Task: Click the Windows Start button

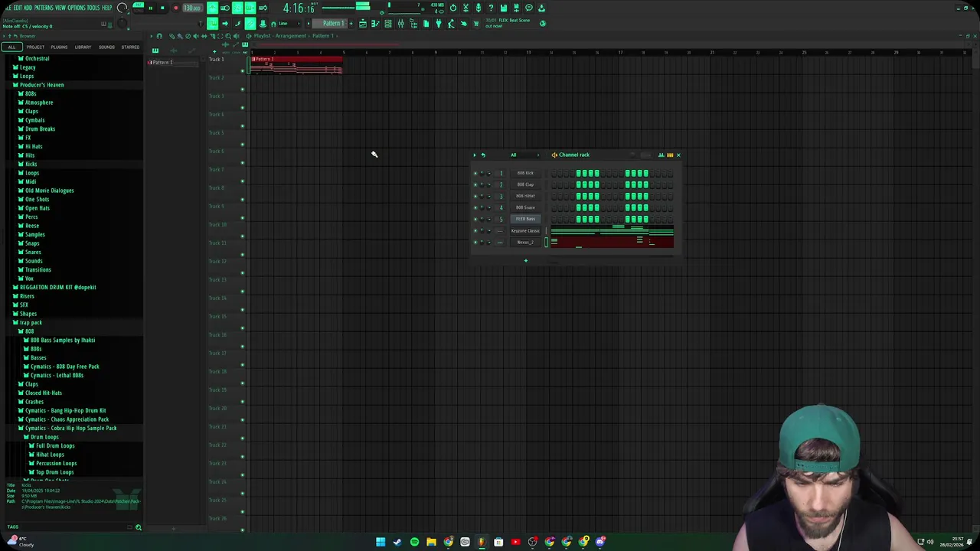Action: [381, 542]
